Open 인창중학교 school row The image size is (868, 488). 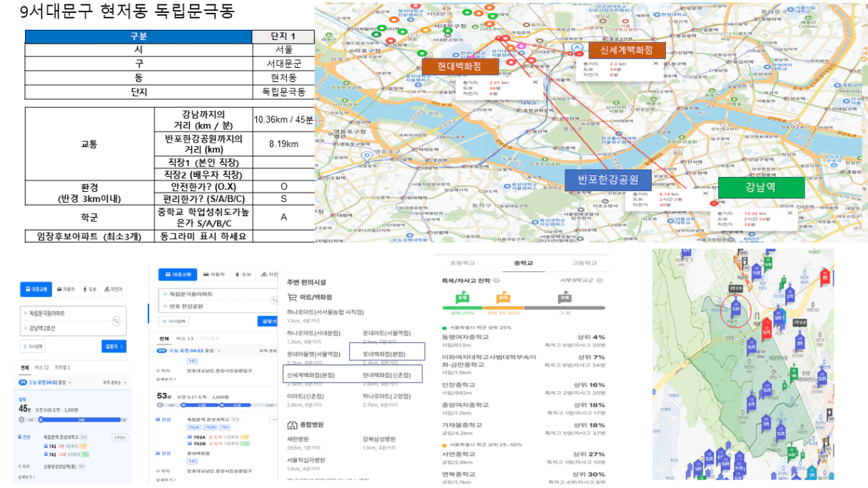pyautogui.click(x=523, y=389)
